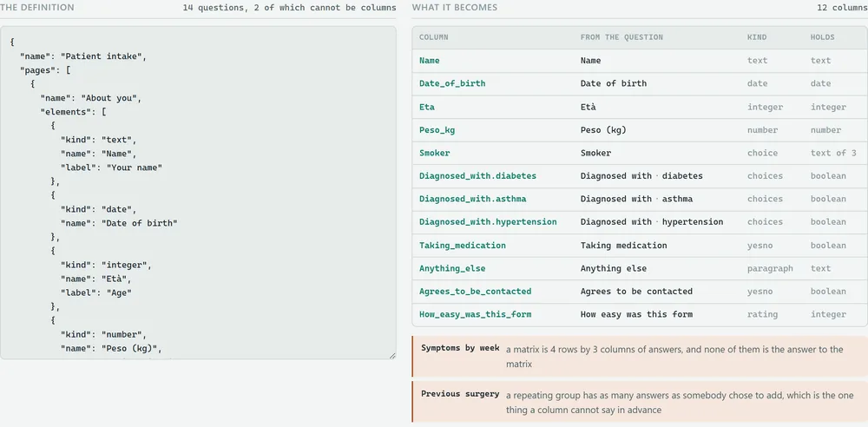868x427 pixels.
Task: Click the "elements": [ line in the JSON
Action: click(73, 111)
